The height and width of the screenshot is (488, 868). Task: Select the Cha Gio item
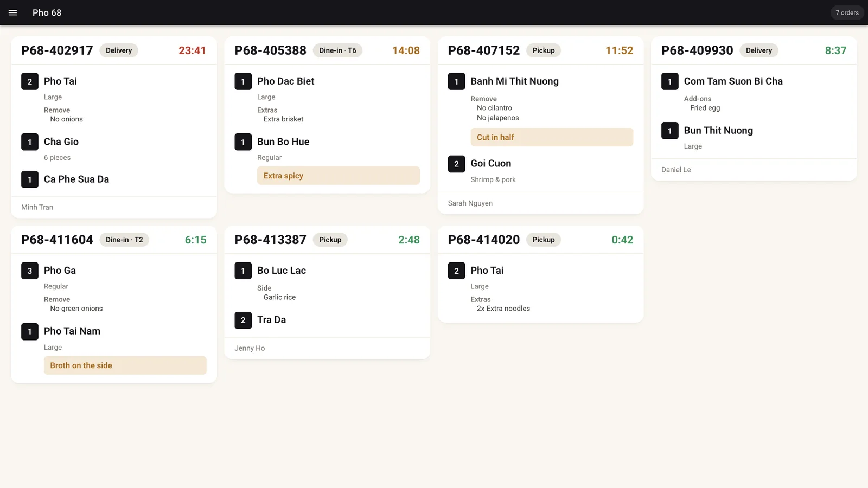point(61,142)
